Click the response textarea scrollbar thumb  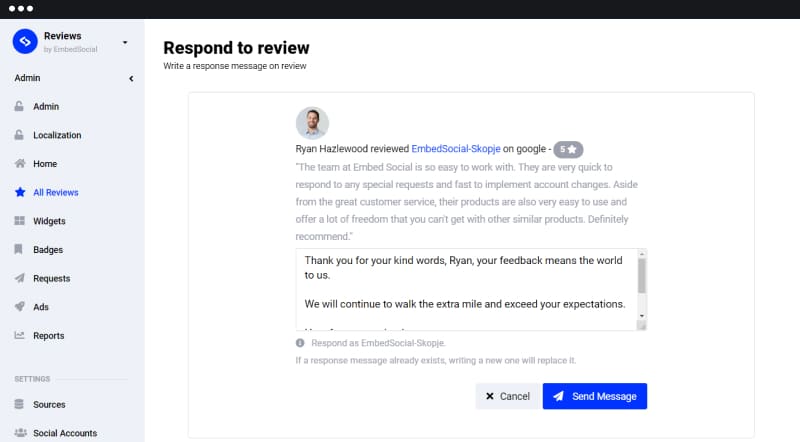[642, 276]
